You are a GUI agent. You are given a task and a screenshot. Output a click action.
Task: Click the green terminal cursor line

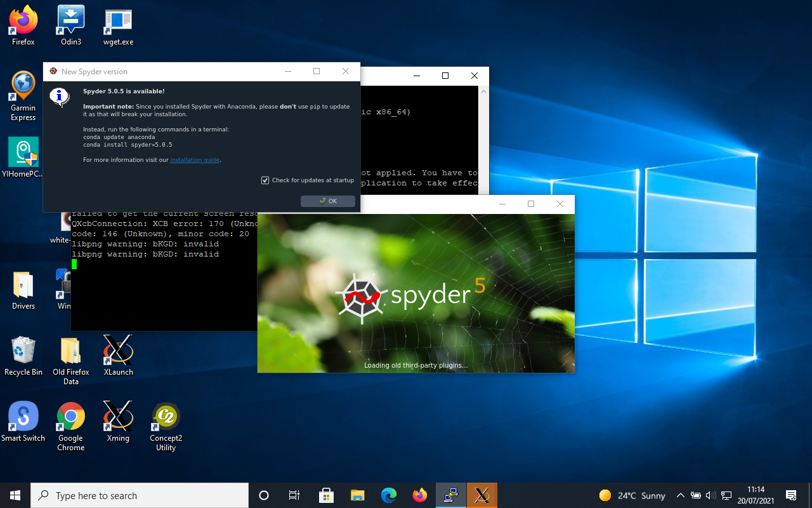pos(74,264)
